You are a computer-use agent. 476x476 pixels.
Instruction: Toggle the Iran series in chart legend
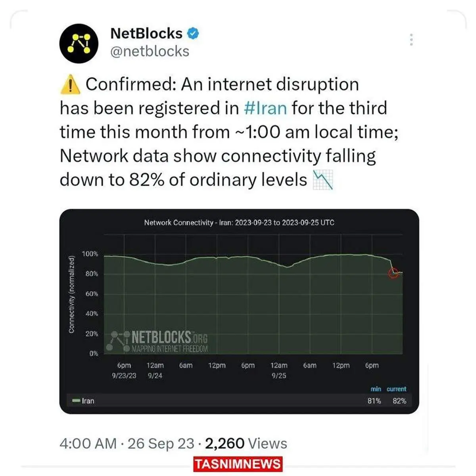(83, 401)
